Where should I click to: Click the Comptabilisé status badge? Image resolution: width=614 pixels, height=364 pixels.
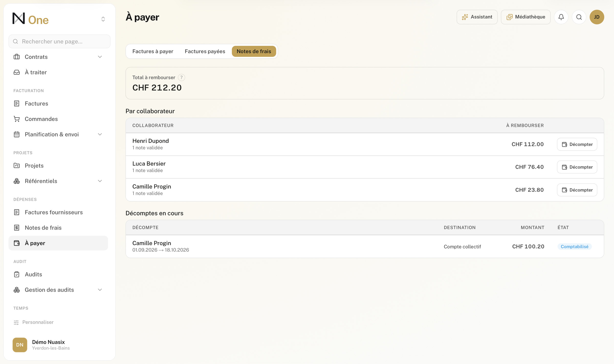click(575, 247)
